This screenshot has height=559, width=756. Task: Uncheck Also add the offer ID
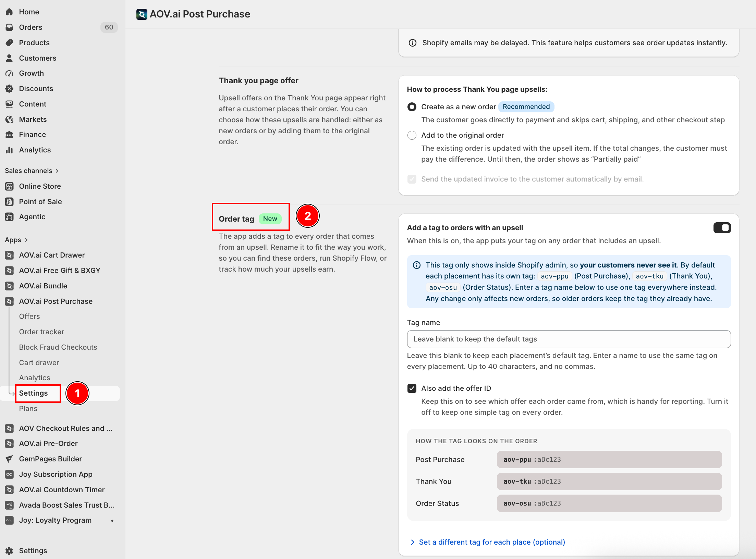(412, 388)
